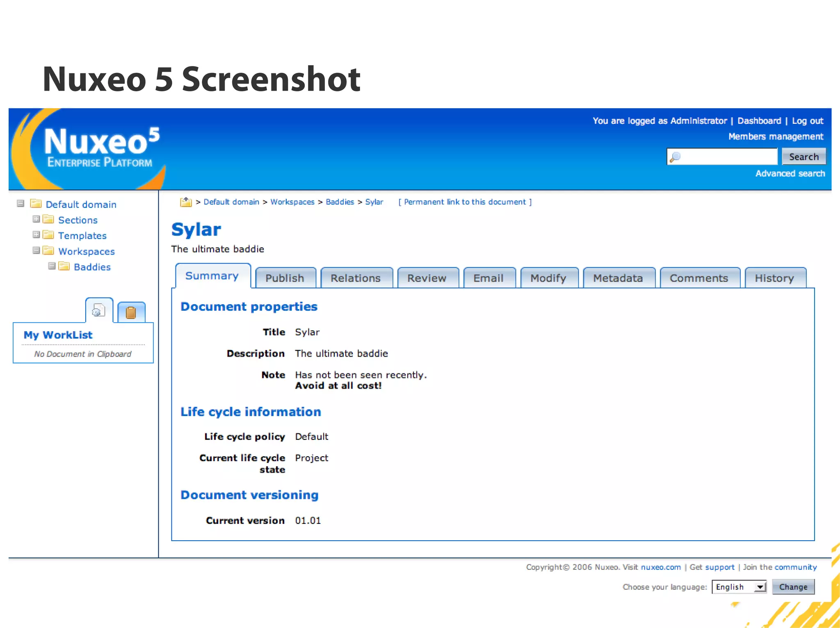840x628 pixels.
Task: Click the 'Life cycle information' heading
Action: tap(251, 412)
